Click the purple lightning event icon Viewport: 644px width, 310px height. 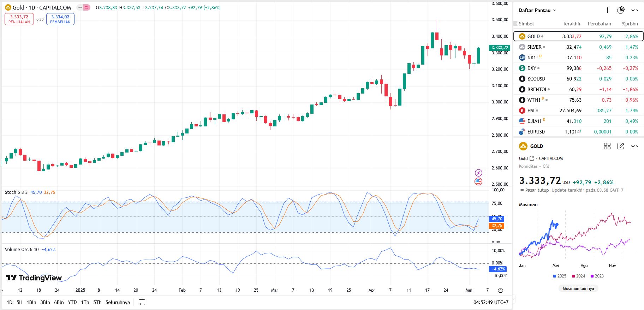click(478, 173)
